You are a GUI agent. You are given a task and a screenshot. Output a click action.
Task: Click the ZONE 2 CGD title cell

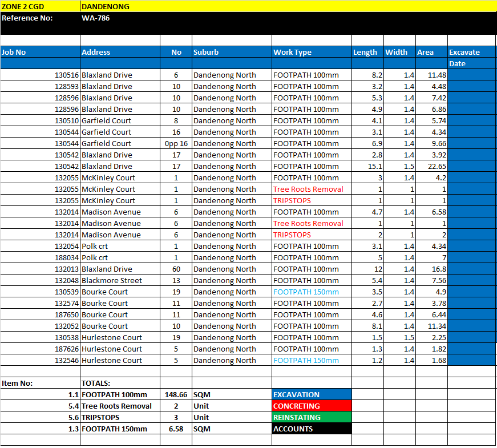40,6
